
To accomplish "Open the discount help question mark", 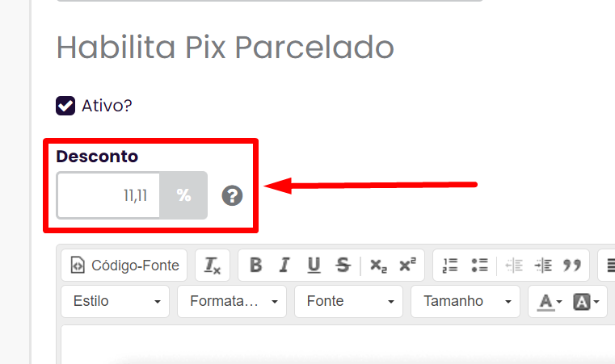I will click(232, 195).
